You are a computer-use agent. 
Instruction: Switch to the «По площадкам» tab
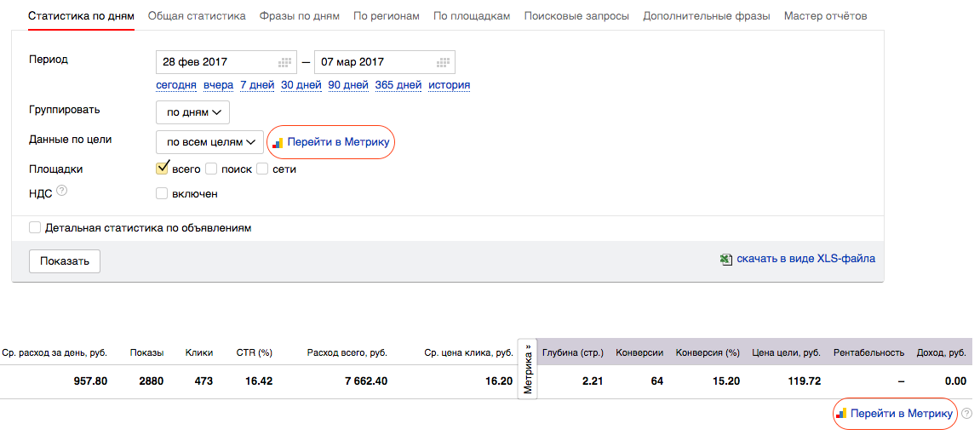[472, 15]
